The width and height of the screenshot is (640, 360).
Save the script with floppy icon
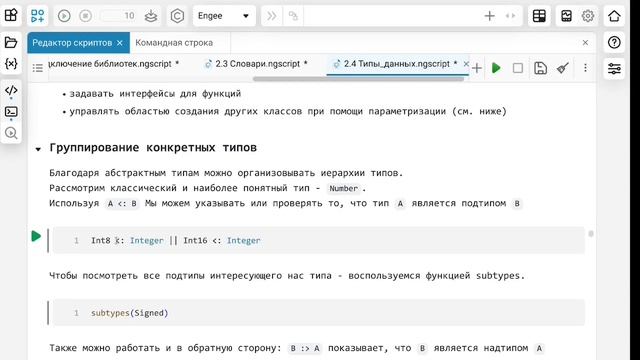click(x=540, y=68)
